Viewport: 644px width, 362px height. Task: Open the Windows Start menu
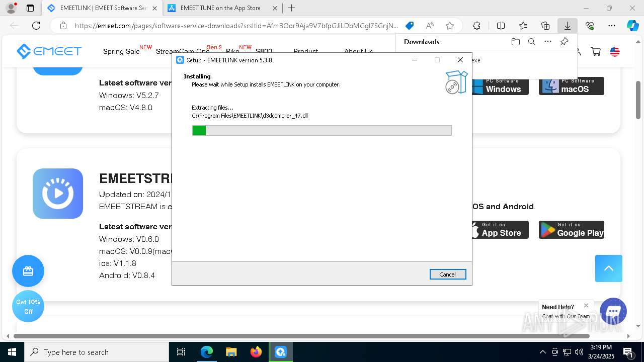coord(12,352)
